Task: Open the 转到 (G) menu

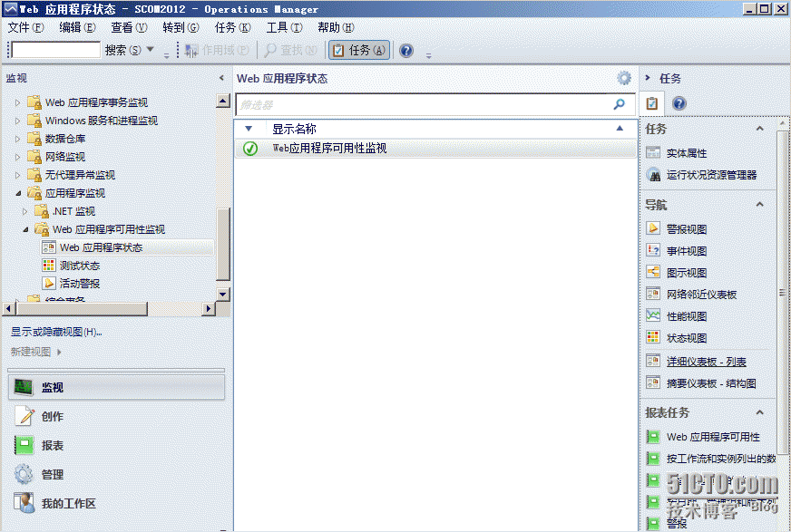Action: click(181, 27)
